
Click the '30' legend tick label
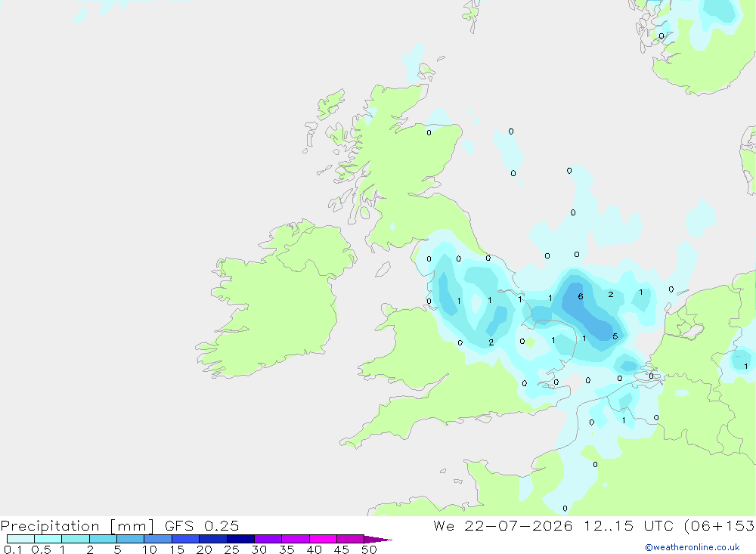[259, 549]
